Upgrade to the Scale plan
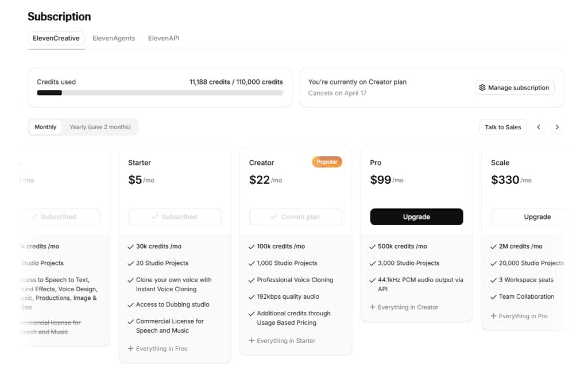The height and width of the screenshot is (374, 588). [x=537, y=217]
